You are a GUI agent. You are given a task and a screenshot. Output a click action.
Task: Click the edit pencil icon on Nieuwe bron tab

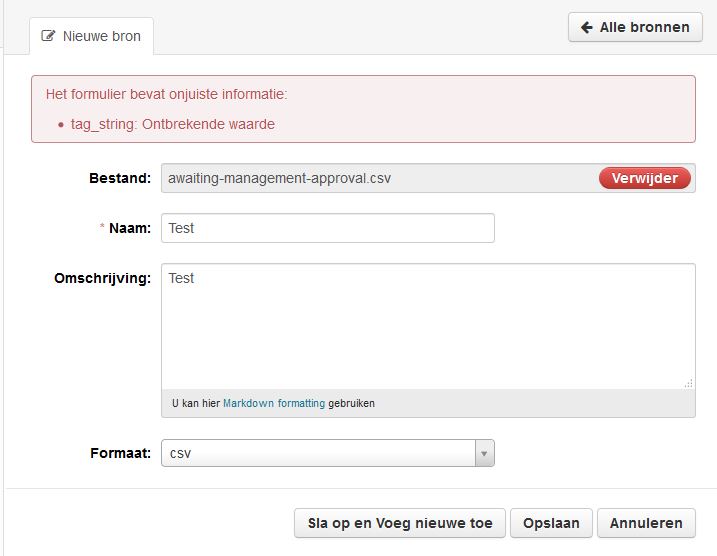coord(48,36)
